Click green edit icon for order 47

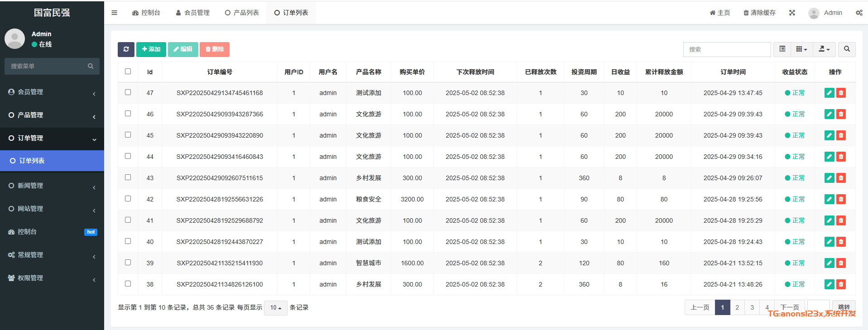(829, 93)
